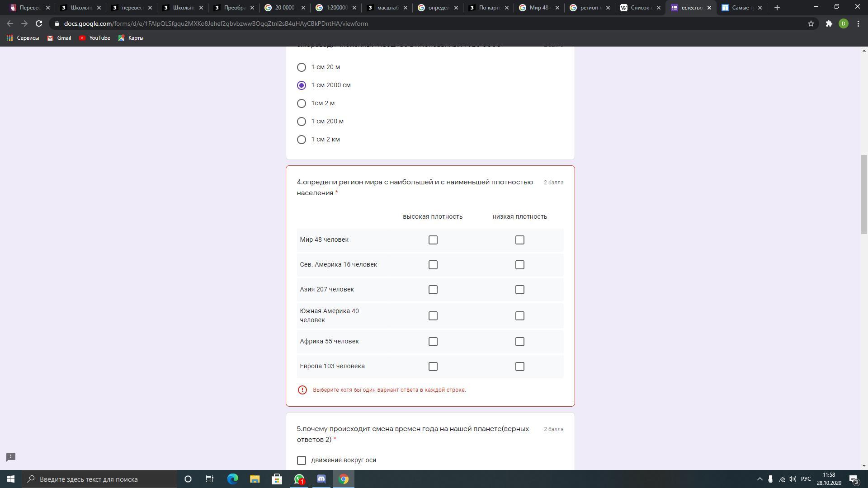868x488 pixels.
Task: Tick high density for Европа 103 человека
Action: click(433, 366)
